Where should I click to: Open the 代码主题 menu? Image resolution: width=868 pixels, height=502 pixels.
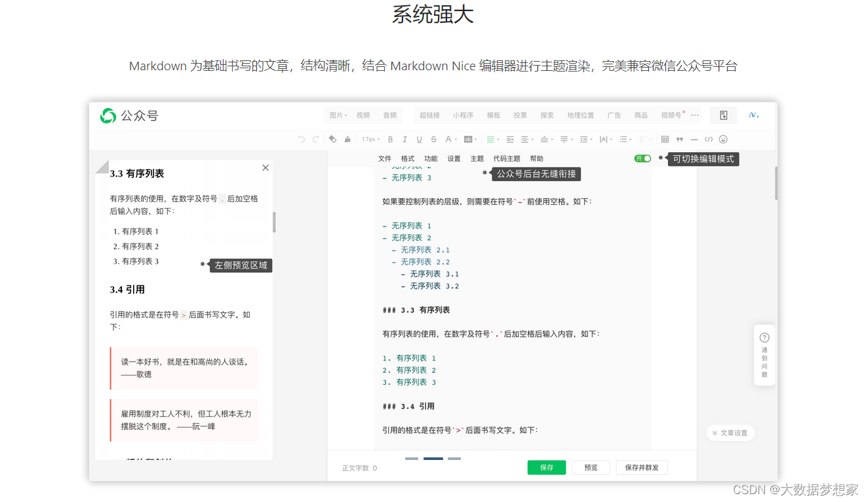click(507, 159)
